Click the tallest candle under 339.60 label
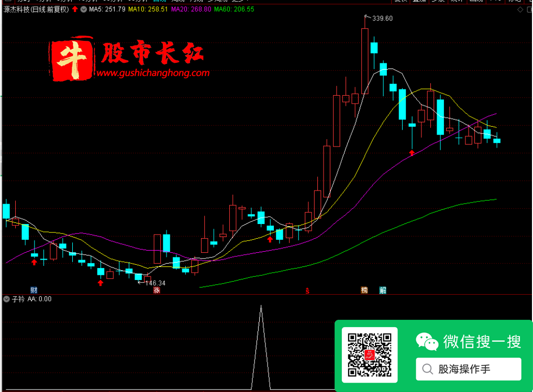This screenshot has height=392, width=533. (x=365, y=61)
